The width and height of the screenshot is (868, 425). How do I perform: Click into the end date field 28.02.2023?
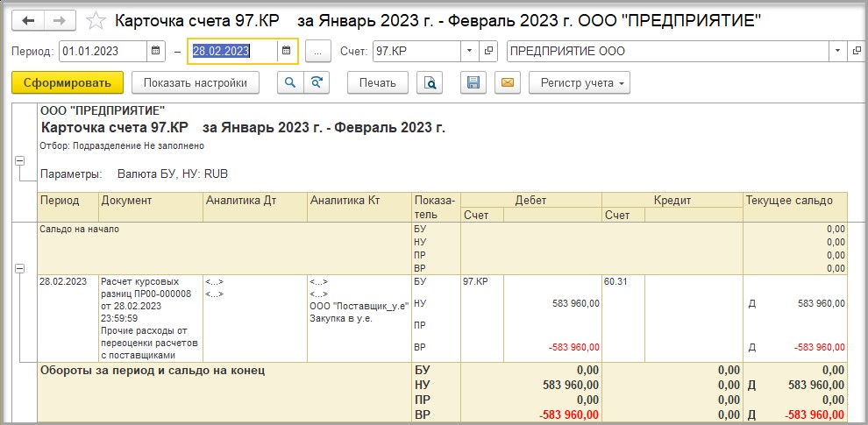tap(232, 51)
